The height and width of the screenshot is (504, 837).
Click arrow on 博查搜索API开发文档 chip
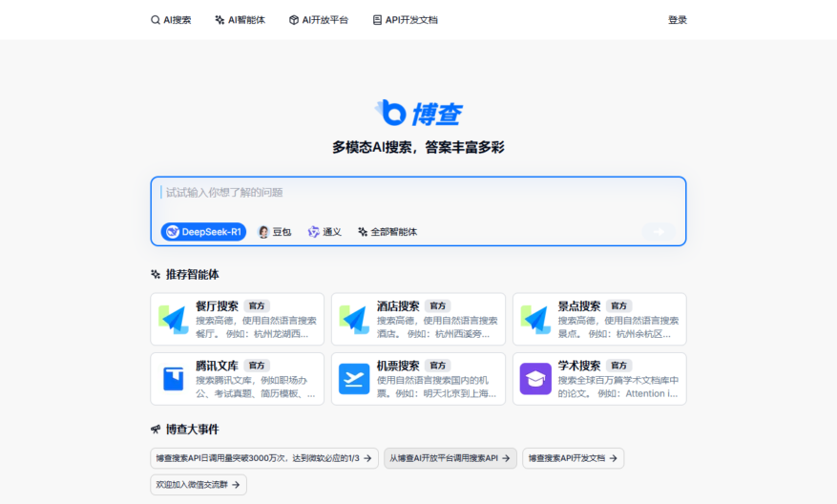613,458
